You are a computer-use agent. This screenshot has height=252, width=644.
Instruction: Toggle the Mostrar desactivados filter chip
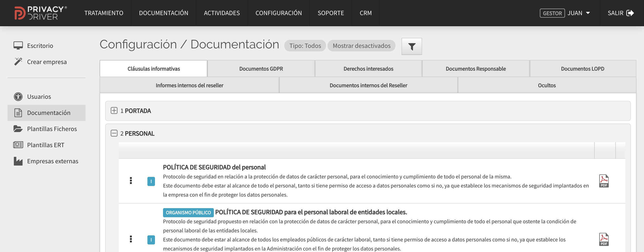[x=361, y=46]
